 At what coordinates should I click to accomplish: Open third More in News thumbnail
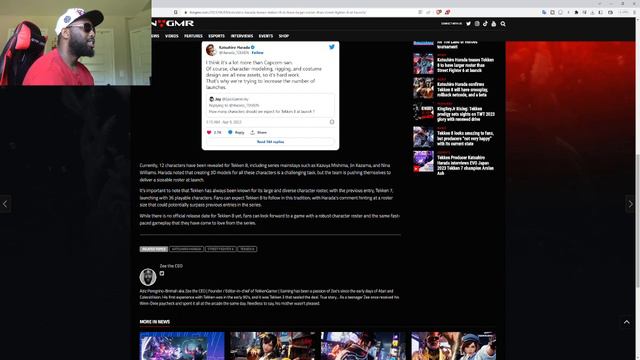[x=363, y=346]
